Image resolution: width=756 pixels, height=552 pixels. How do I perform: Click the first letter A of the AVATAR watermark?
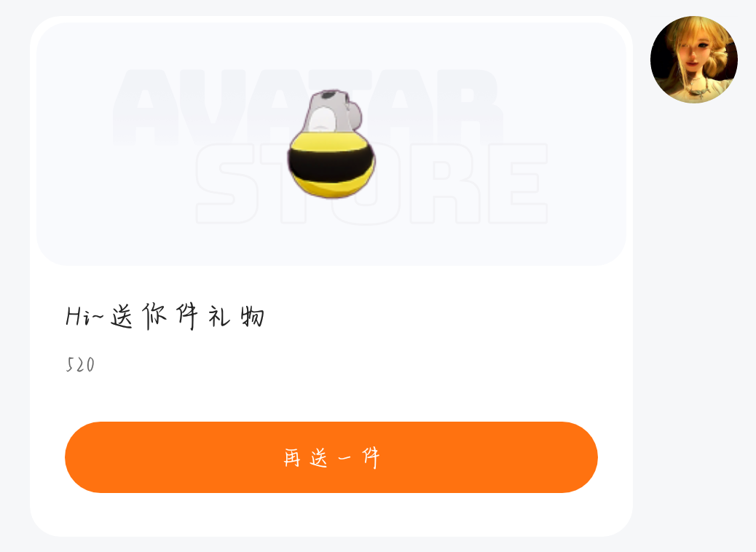tap(146, 107)
